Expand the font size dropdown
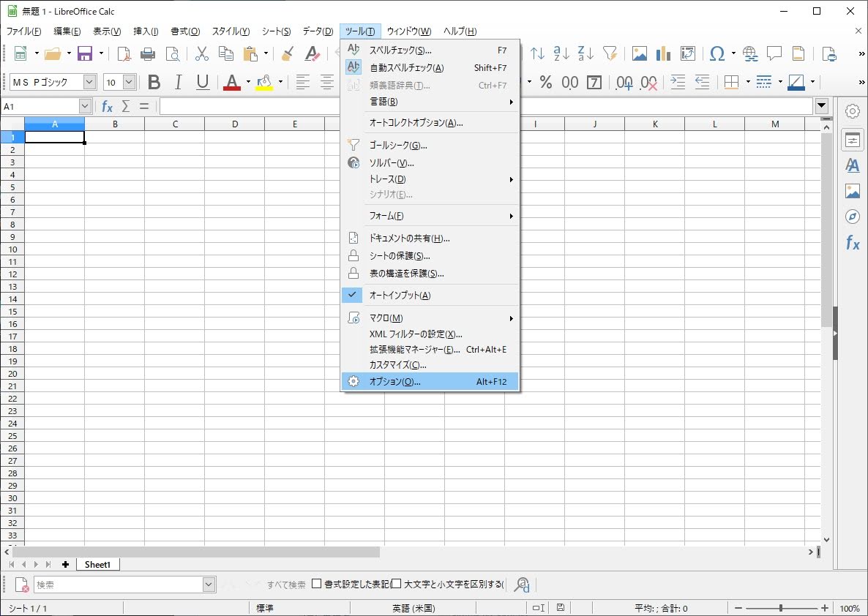The width and height of the screenshot is (868, 616). click(x=129, y=81)
